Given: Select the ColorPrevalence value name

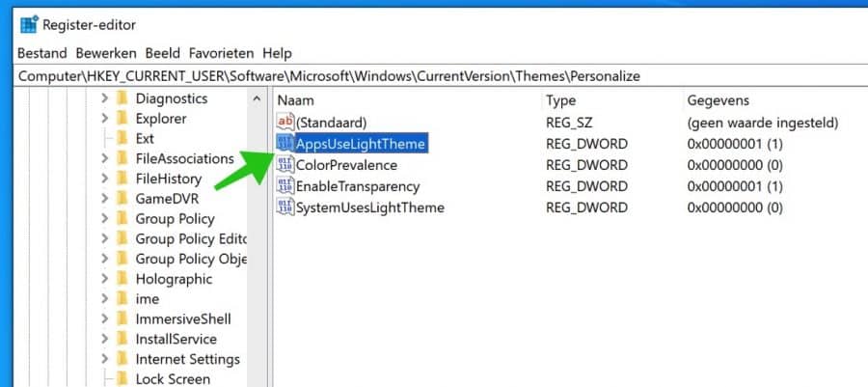Looking at the screenshot, I should tap(346, 165).
